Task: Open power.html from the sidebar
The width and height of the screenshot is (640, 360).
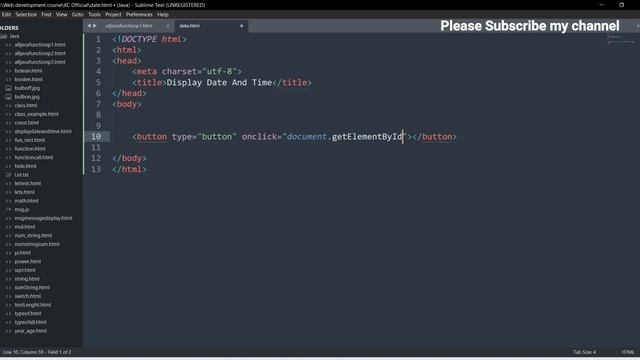Action: tap(28, 261)
